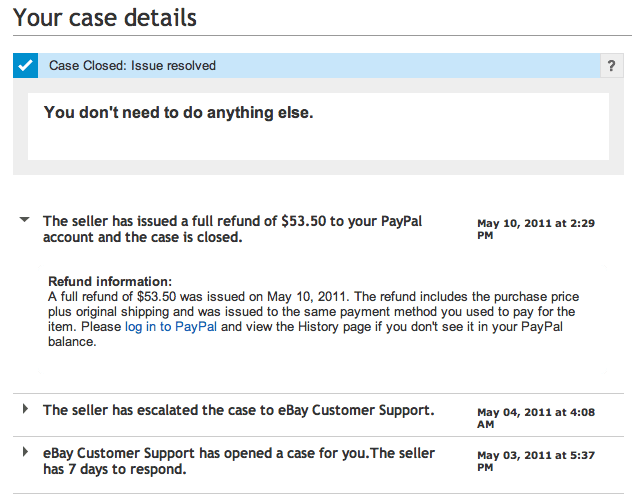Collapse the full refund issued entry
632x502 pixels.
point(24,221)
